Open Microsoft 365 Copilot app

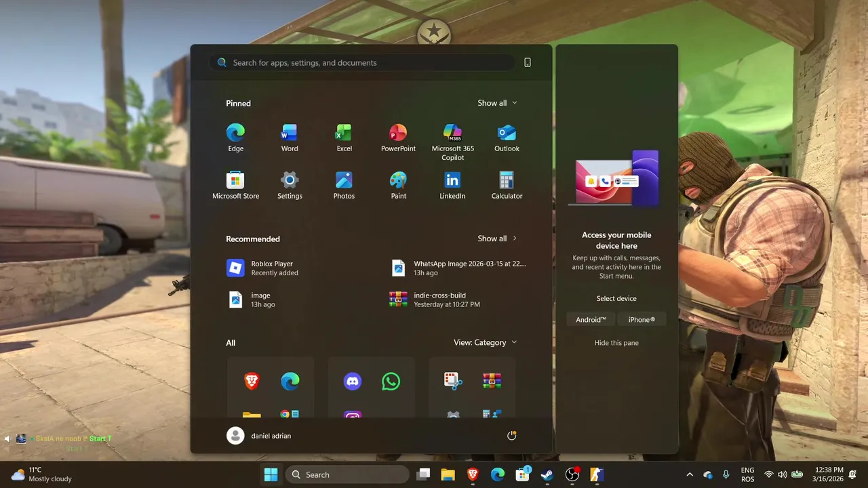point(452,142)
